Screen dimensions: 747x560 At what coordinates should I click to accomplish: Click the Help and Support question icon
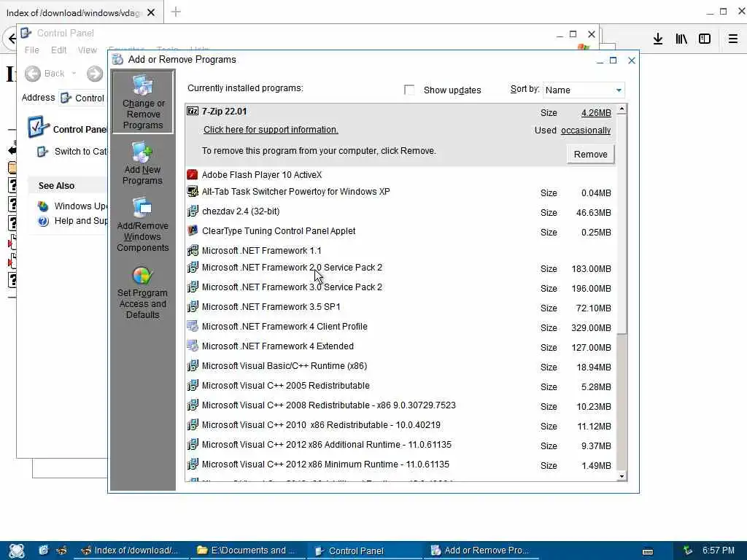pos(43,221)
